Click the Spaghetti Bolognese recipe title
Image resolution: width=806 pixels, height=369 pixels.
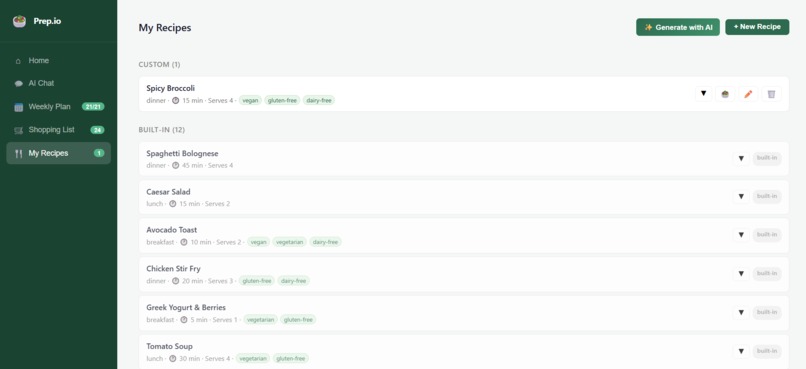click(x=182, y=154)
